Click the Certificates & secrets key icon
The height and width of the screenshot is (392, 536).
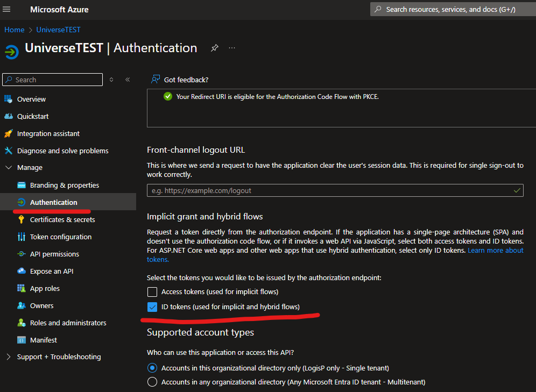(22, 219)
